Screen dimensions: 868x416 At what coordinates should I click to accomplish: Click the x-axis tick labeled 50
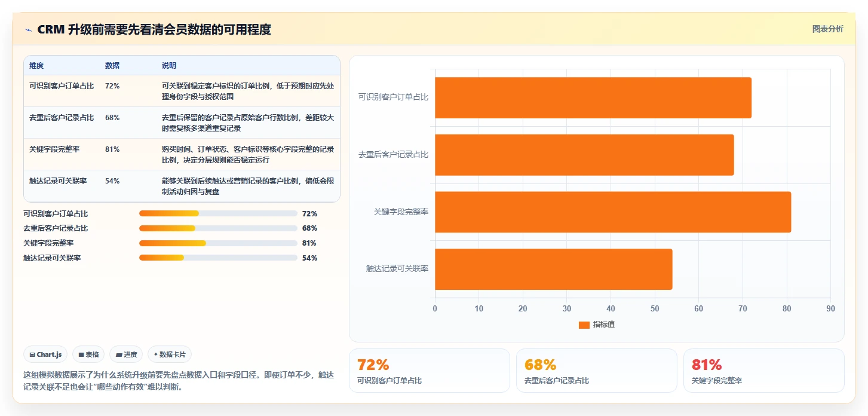655,308
